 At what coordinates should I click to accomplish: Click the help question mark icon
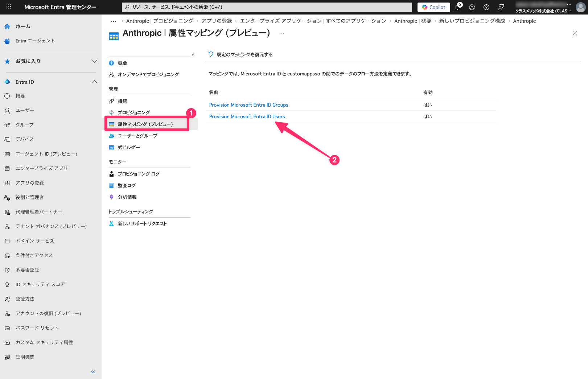pos(486,7)
